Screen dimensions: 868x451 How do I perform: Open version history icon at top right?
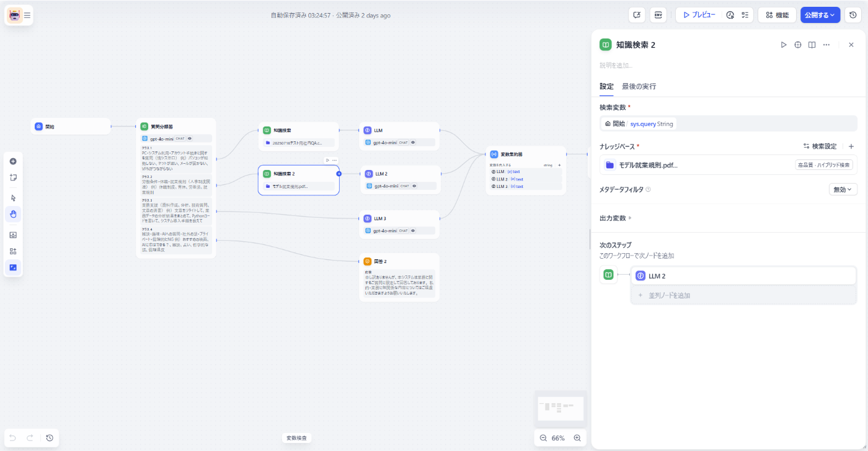pos(853,15)
